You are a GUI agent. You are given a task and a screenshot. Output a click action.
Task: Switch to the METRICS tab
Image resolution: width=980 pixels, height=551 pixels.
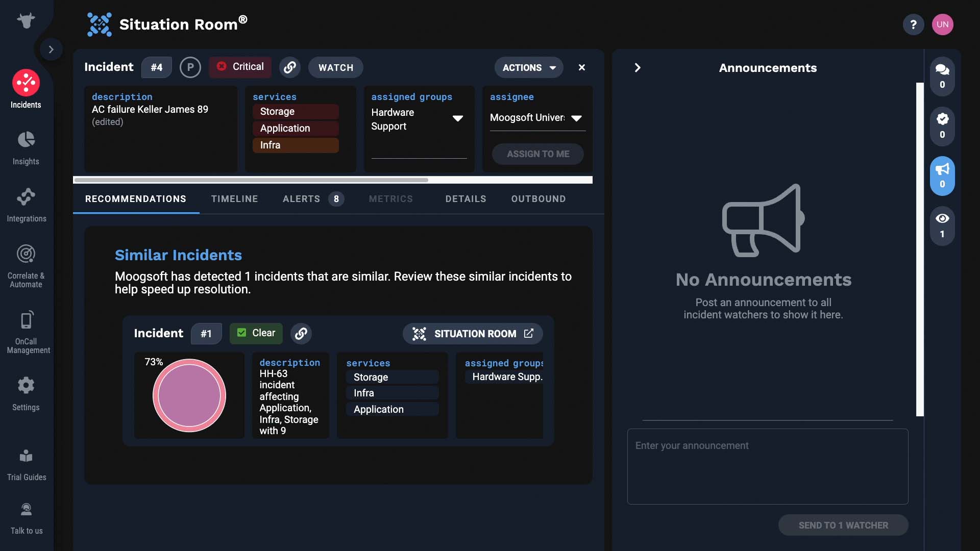[390, 199]
